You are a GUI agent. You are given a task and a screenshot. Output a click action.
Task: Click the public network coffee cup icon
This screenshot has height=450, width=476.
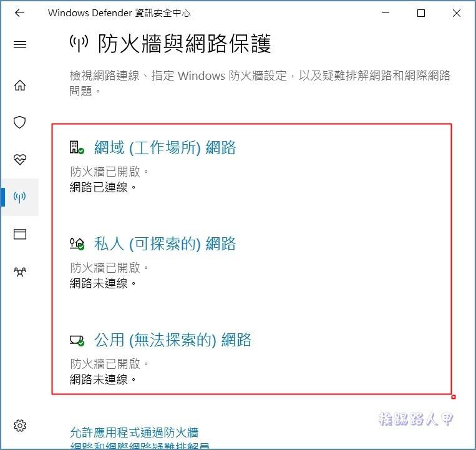77,340
